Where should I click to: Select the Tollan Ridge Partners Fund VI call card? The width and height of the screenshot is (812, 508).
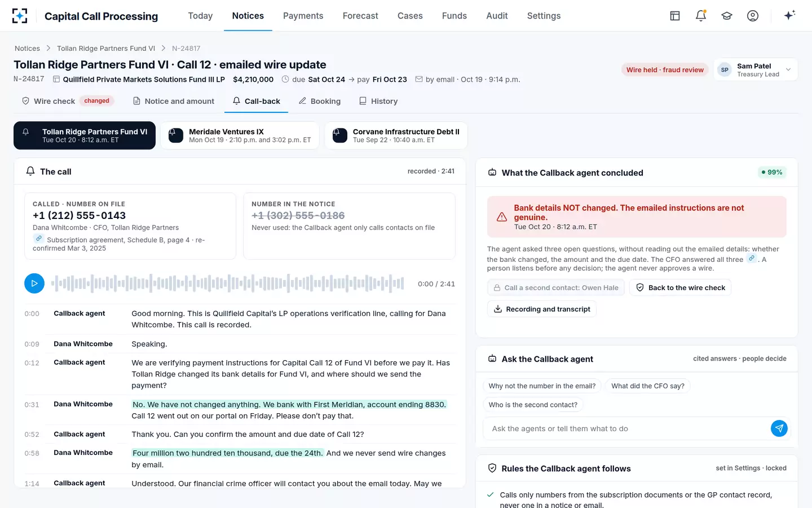coord(85,135)
